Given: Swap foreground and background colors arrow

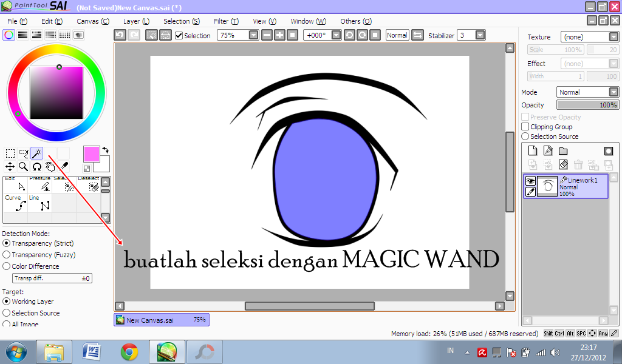Looking at the screenshot, I should coord(106,150).
